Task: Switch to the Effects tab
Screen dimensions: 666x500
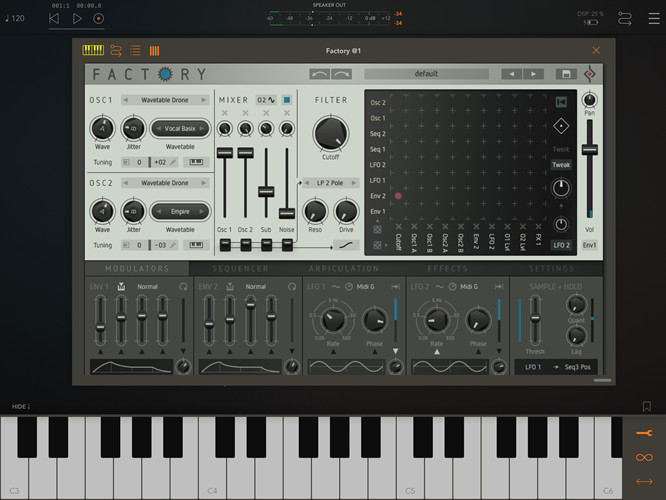Action: [x=448, y=268]
